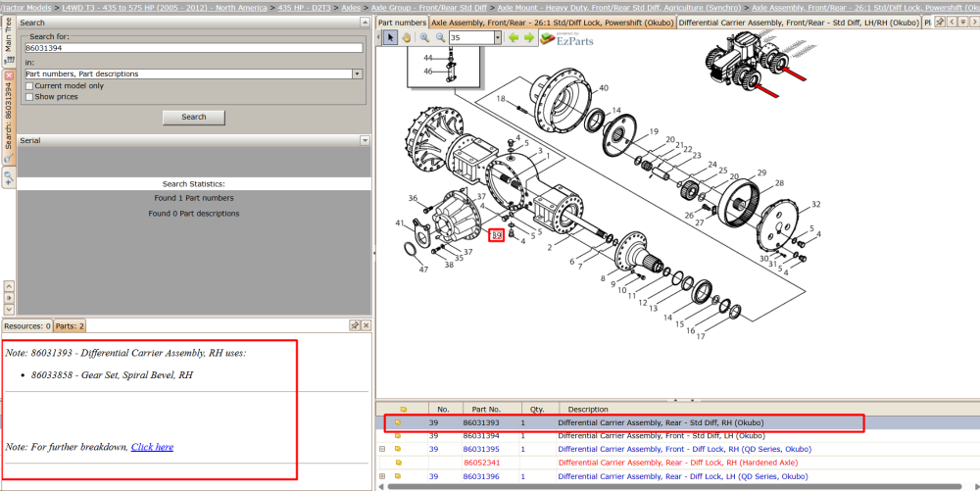The image size is (980, 491).
Task: Click part number 86031396 in table
Action: point(481,476)
